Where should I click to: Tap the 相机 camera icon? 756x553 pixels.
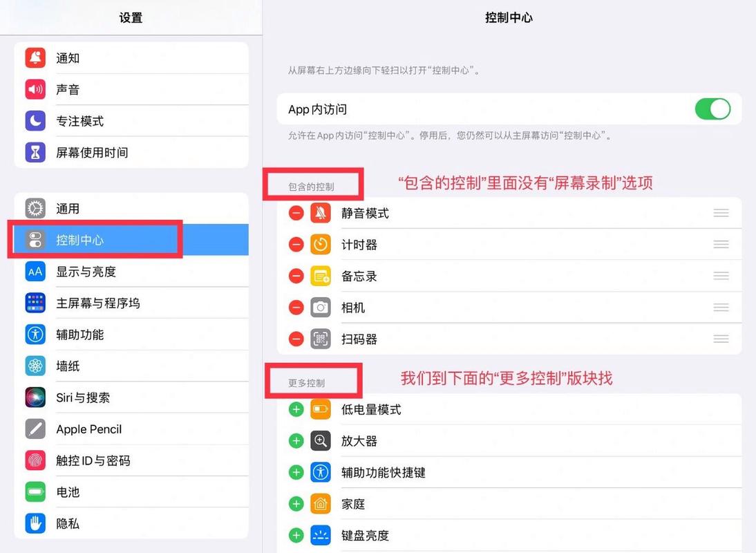coord(321,307)
